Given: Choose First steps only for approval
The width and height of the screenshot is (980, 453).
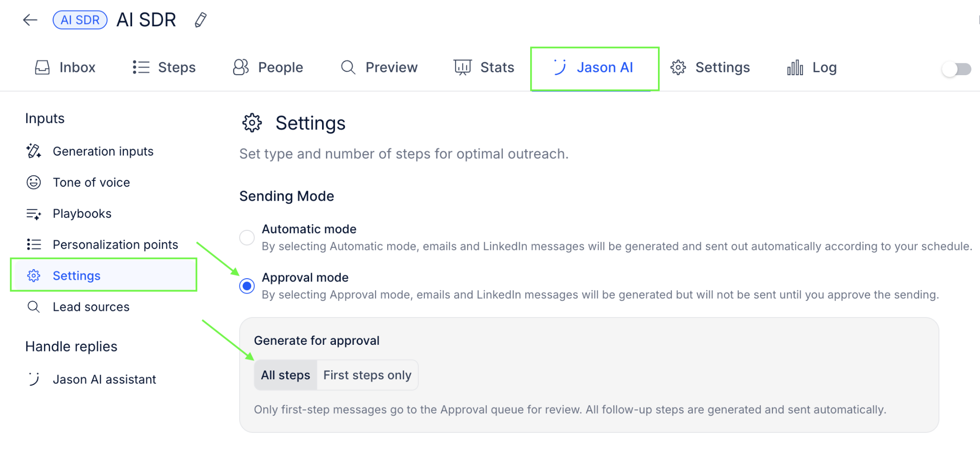Looking at the screenshot, I should [x=367, y=375].
